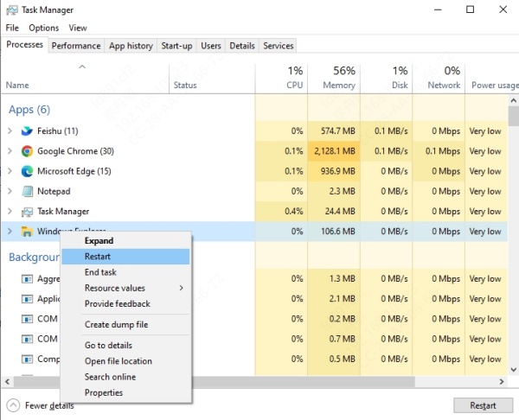The height and width of the screenshot is (420, 519).
Task: Click the horizontal scrollbar thumb
Action: coord(214,382)
